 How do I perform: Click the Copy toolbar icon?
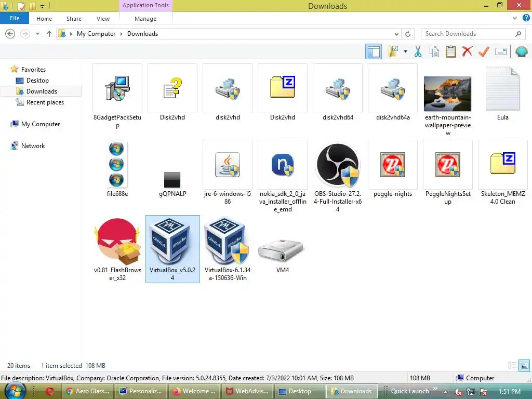(434, 51)
